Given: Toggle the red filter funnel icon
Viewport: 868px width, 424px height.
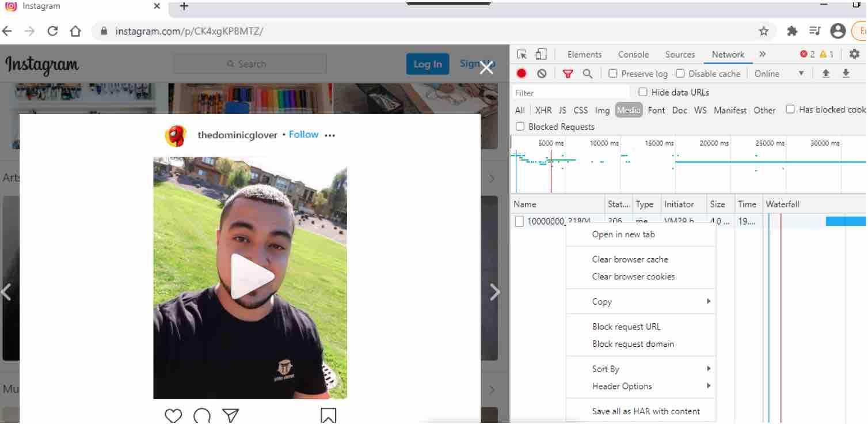Looking at the screenshot, I should point(568,73).
